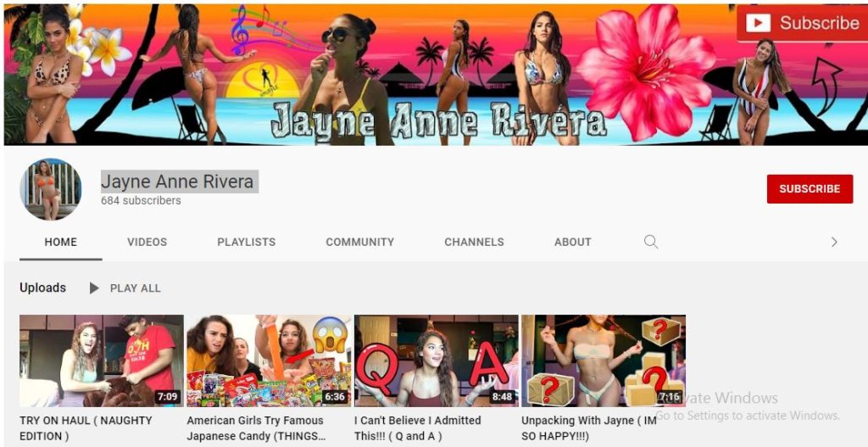Image resolution: width=868 pixels, height=447 pixels.
Task: Click the channel search magnifier icon
Action: (x=651, y=242)
